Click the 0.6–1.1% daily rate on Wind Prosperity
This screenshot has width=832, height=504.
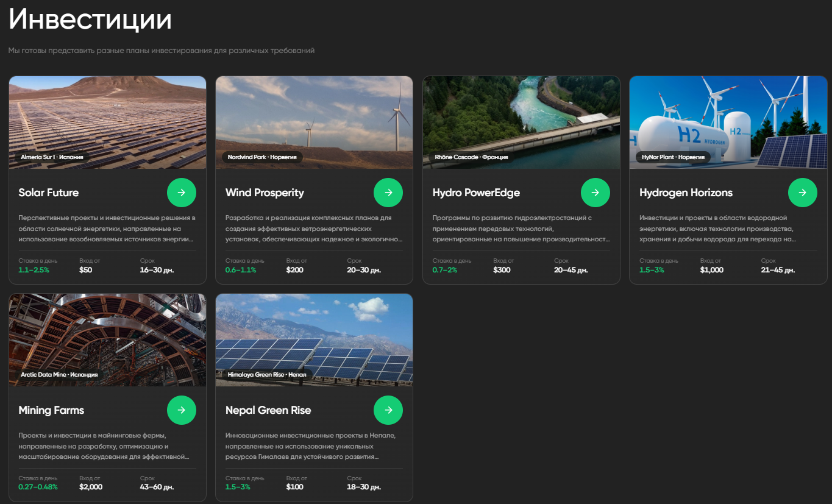tap(241, 269)
